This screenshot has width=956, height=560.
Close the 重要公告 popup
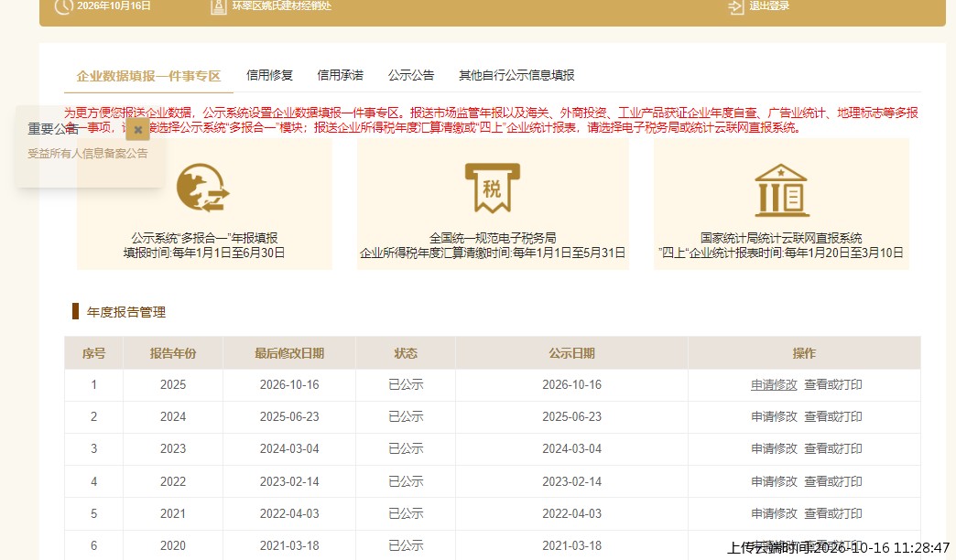coord(137,129)
